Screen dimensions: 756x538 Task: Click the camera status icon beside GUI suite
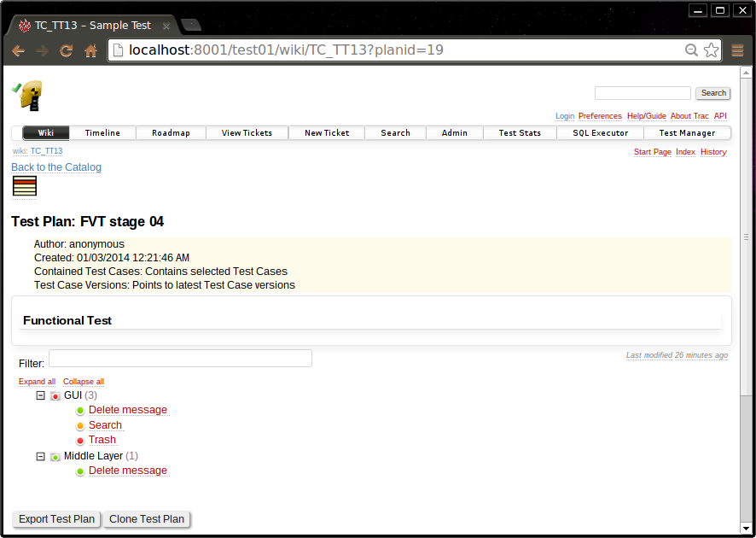(55, 395)
